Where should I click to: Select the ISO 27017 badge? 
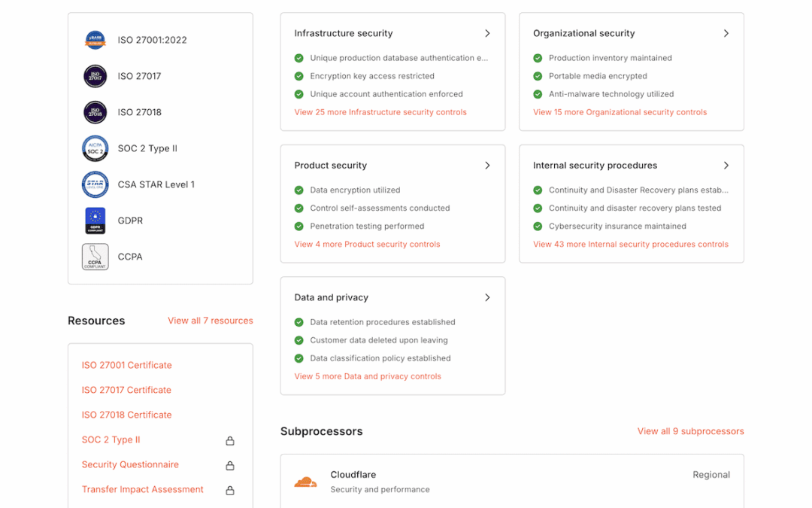95,76
